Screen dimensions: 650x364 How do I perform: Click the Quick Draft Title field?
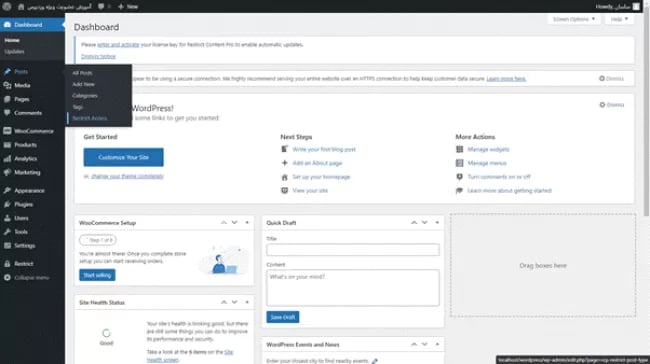pos(353,250)
